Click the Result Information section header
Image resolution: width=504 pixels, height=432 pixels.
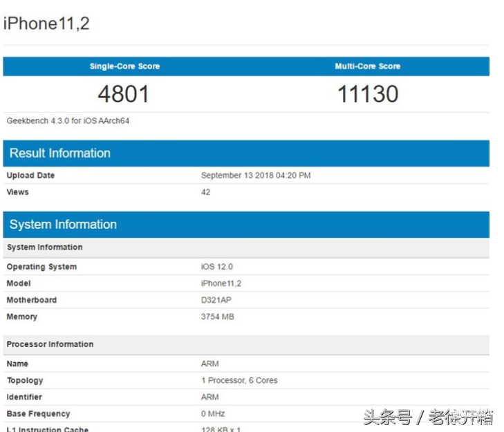pyautogui.click(x=246, y=153)
